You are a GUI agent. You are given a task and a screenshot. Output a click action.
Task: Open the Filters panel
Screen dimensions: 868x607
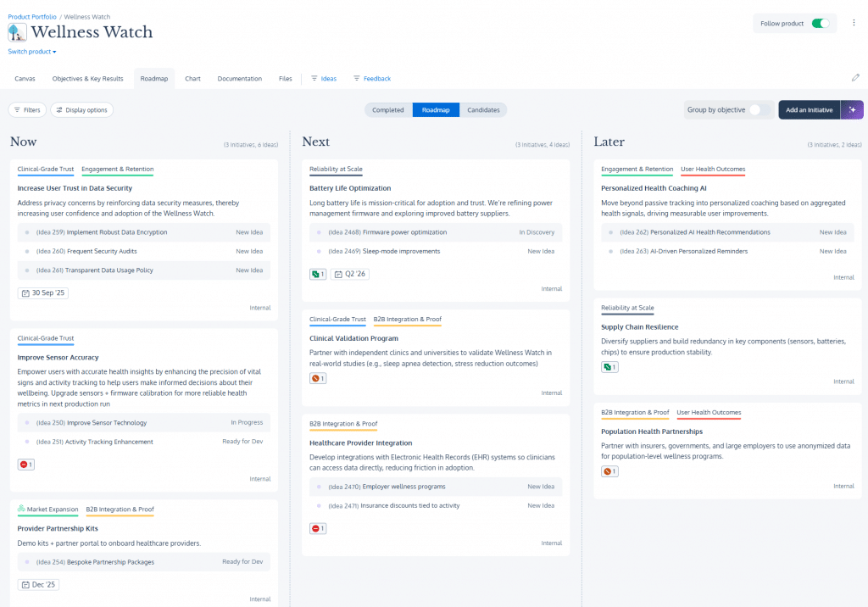tap(27, 109)
